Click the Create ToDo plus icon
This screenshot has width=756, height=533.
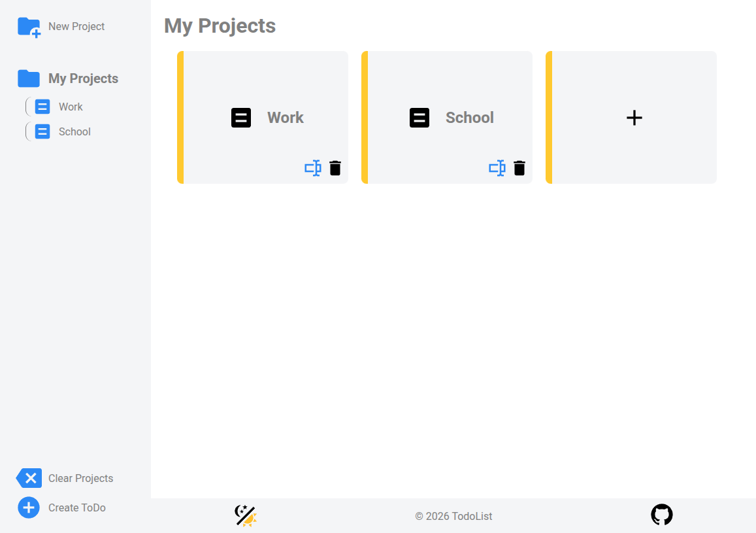pos(29,507)
